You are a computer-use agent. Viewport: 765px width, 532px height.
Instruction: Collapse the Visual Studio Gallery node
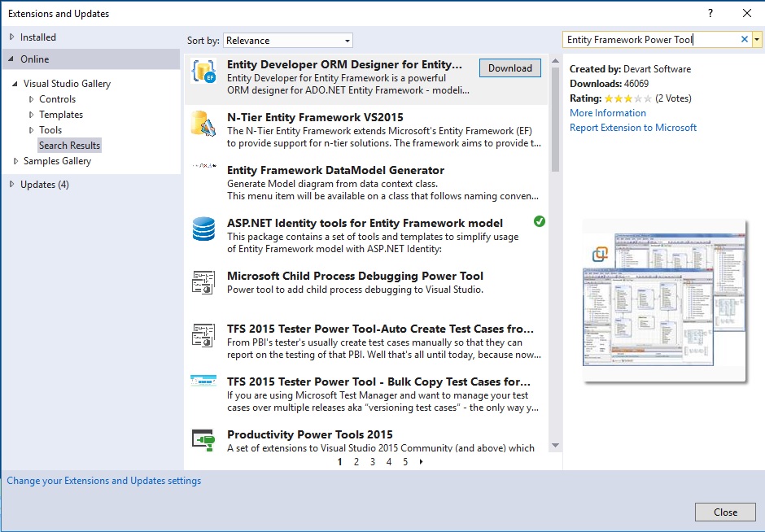tap(15, 84)
